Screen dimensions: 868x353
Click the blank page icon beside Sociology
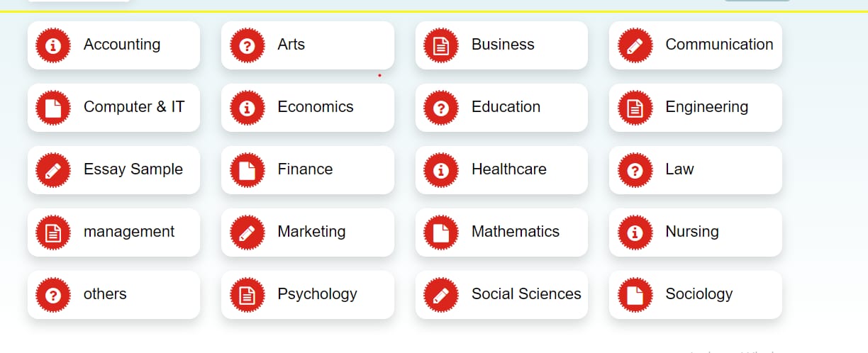click(635, 295)
